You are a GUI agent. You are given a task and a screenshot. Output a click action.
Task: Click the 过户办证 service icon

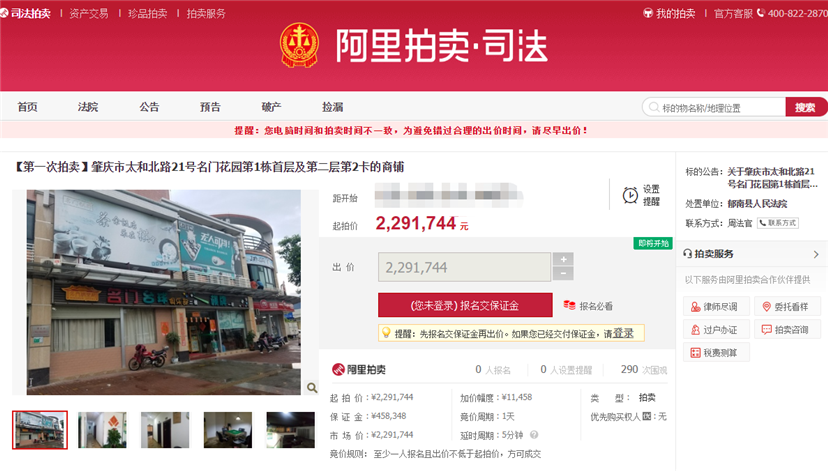pos(695,330)
